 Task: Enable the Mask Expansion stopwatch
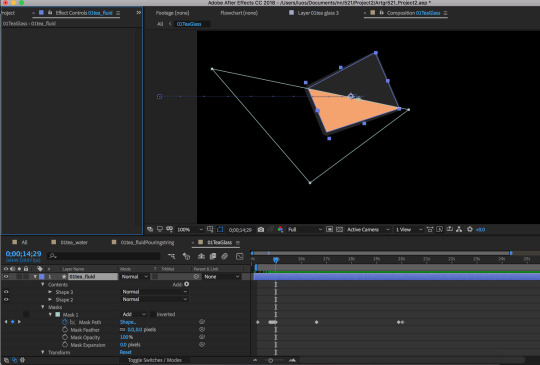pos(65,345)
